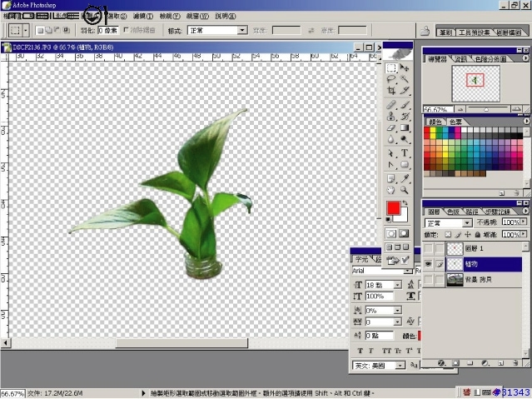
Task: Click the red foreground color swatch
Action: click(x=393, y=208)
